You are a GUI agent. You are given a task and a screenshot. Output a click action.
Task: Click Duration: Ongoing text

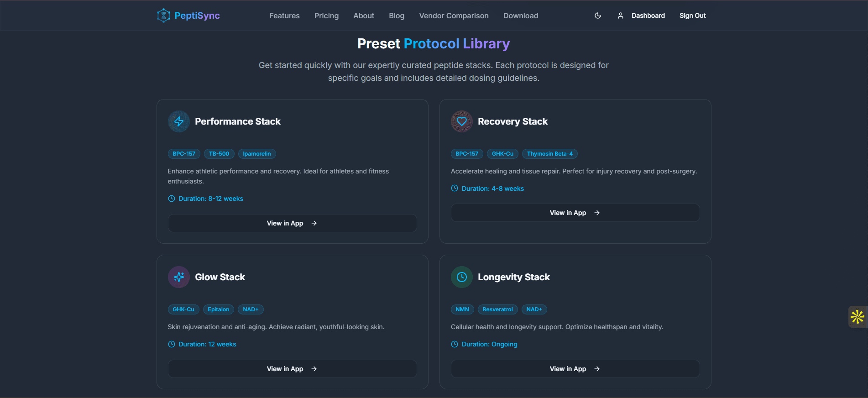pos(490,344)
